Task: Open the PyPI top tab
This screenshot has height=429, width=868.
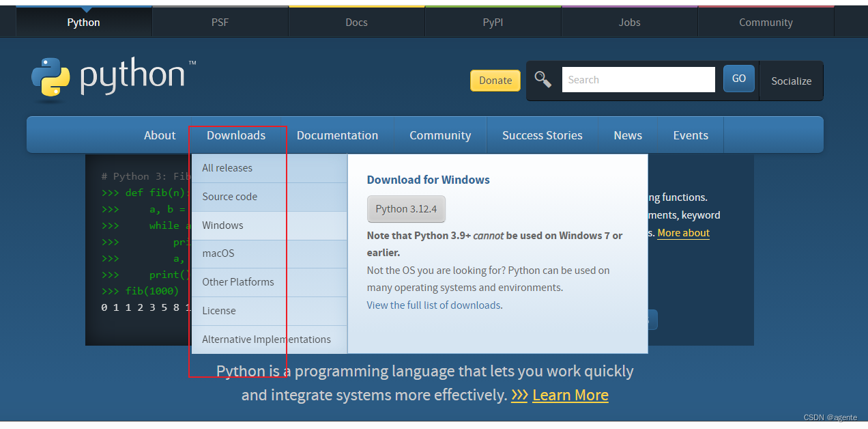Action: tap(493, 22)
